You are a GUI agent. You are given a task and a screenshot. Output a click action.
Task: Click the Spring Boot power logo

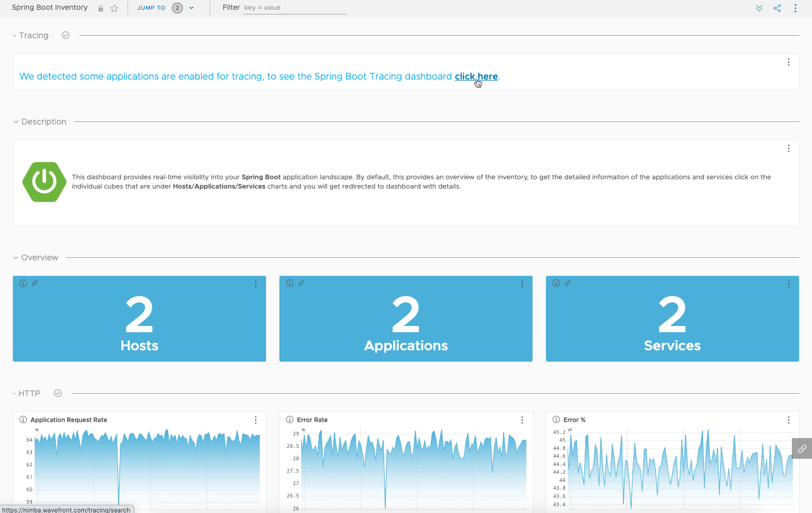click(x=44, y=182)
